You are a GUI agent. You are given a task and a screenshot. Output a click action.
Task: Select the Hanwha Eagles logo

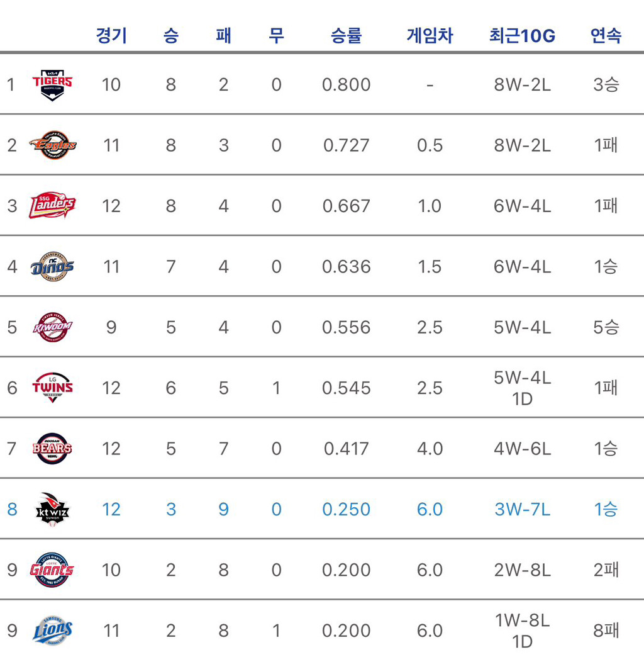coord(53,145)
